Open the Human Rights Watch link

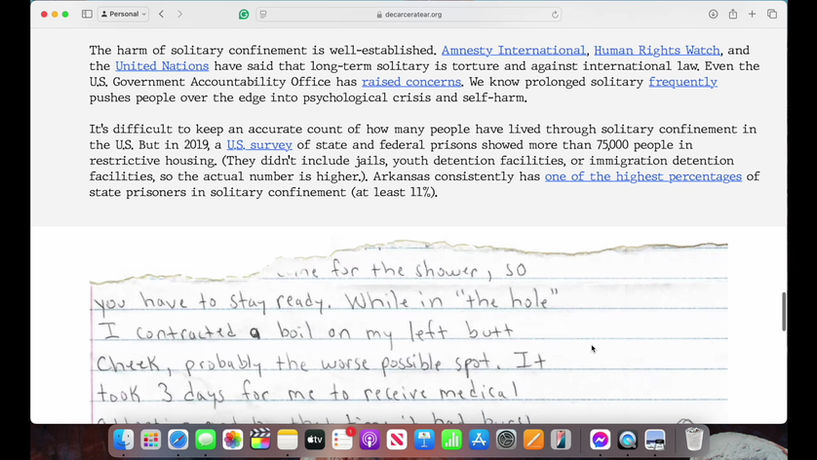[657, 51]
